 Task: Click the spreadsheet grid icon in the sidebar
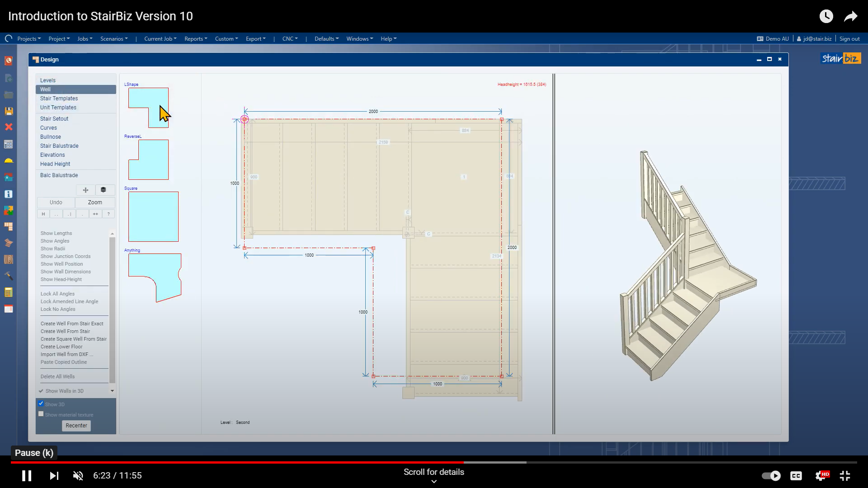(x=8, y=144)
